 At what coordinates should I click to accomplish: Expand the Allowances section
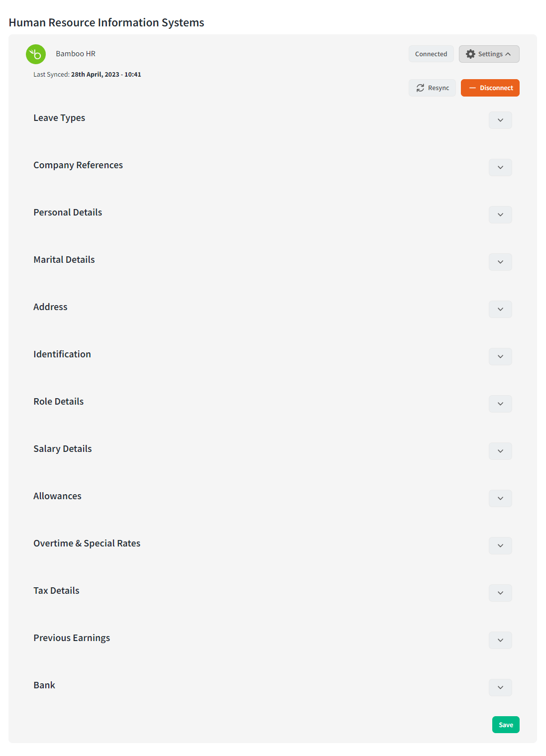click(500, 498)
